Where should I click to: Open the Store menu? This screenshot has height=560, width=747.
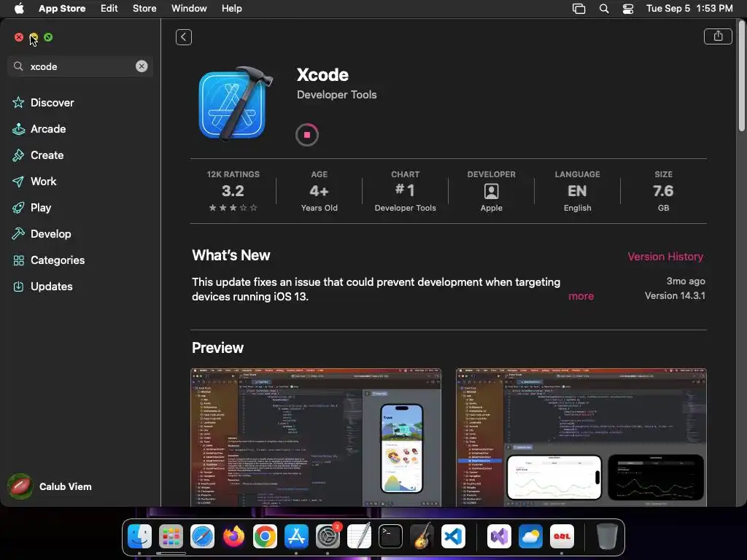coord(144,8)
